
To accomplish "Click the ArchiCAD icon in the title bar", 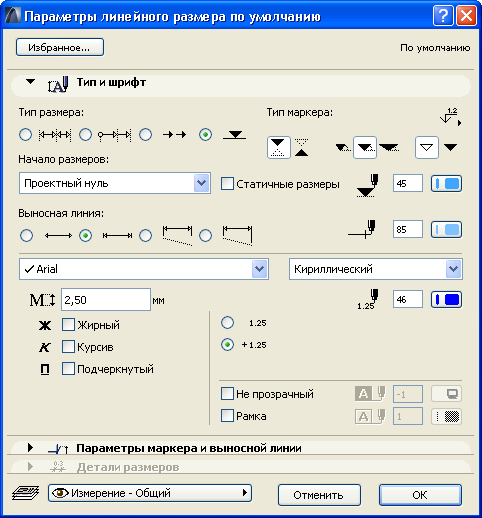I will [x=13, y=15].
